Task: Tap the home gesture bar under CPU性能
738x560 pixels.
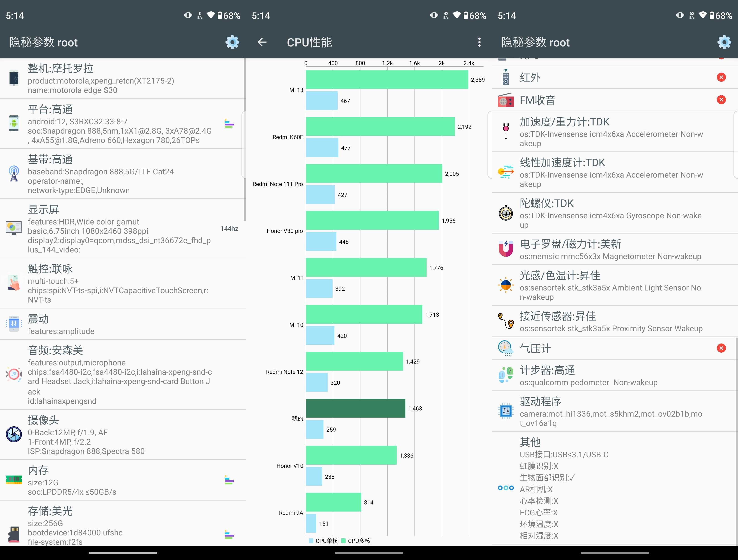Action: [369, 553]
